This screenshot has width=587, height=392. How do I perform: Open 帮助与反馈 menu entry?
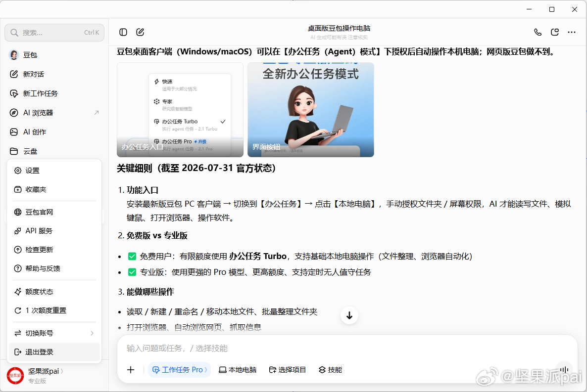(x=54, y=268)
